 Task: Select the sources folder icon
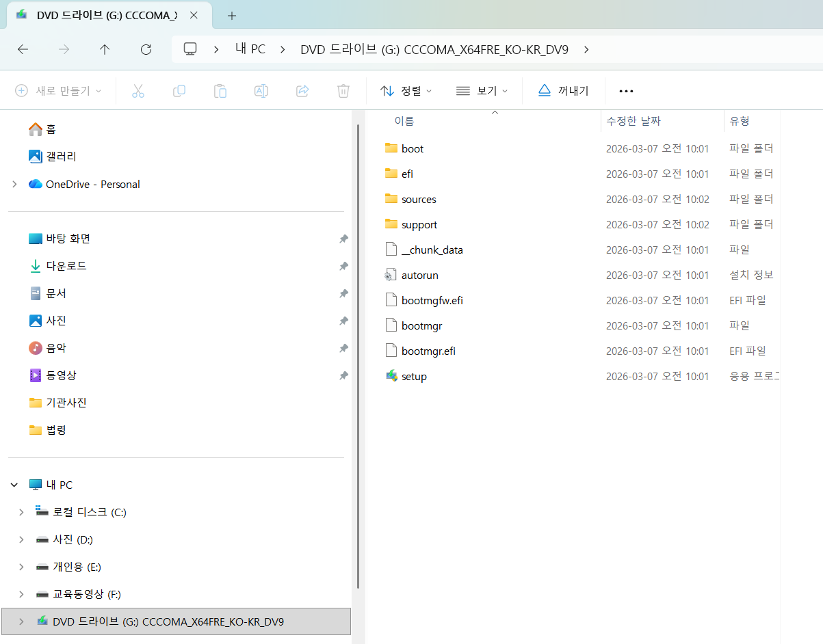pyautogui.click(x=391, y=199)
